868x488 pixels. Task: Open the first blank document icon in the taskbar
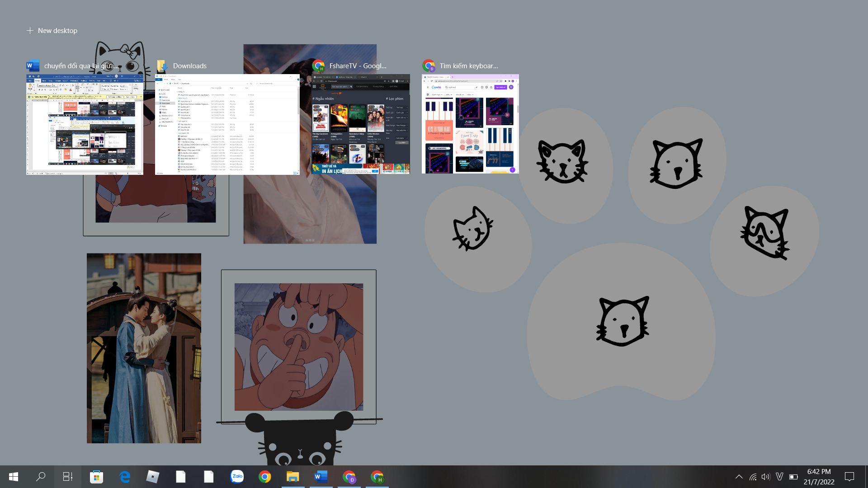tap(181, 477)
